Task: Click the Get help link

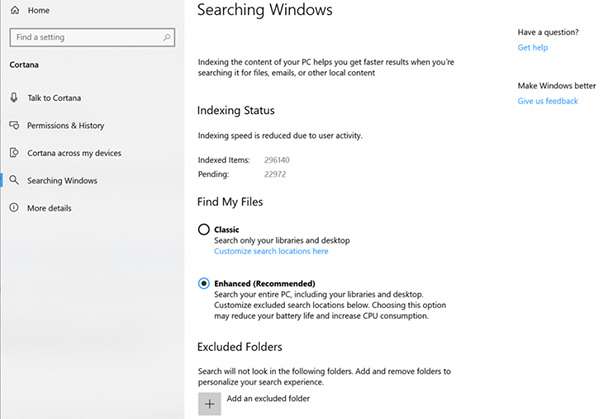Action: click(531, 48)
